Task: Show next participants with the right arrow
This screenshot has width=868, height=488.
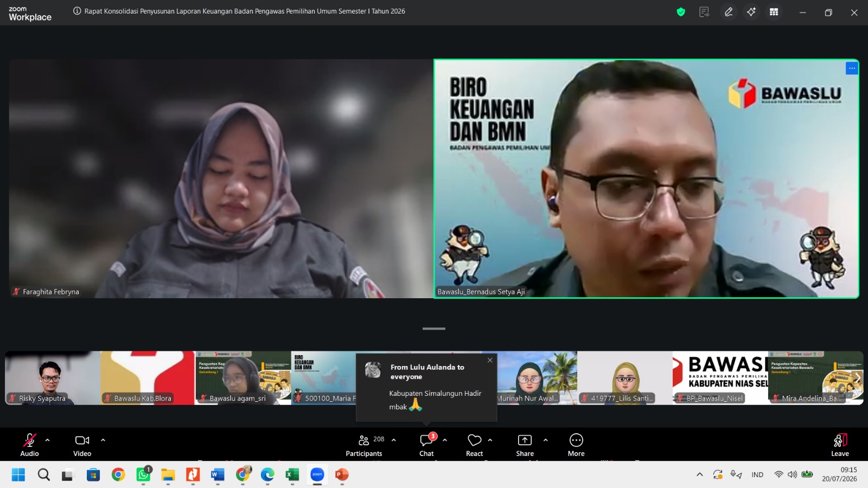Action: point(858,378)
